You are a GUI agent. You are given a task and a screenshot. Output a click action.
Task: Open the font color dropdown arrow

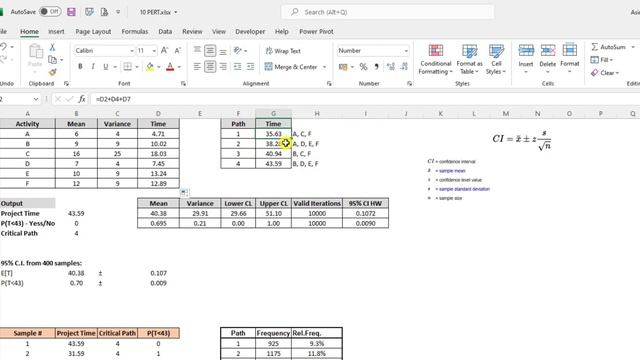pyautogui.click(x=179, y=67)
